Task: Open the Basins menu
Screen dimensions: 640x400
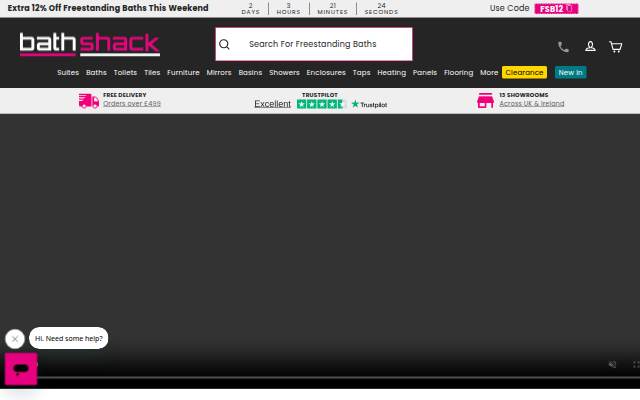Action: click(x=250, y=73)
